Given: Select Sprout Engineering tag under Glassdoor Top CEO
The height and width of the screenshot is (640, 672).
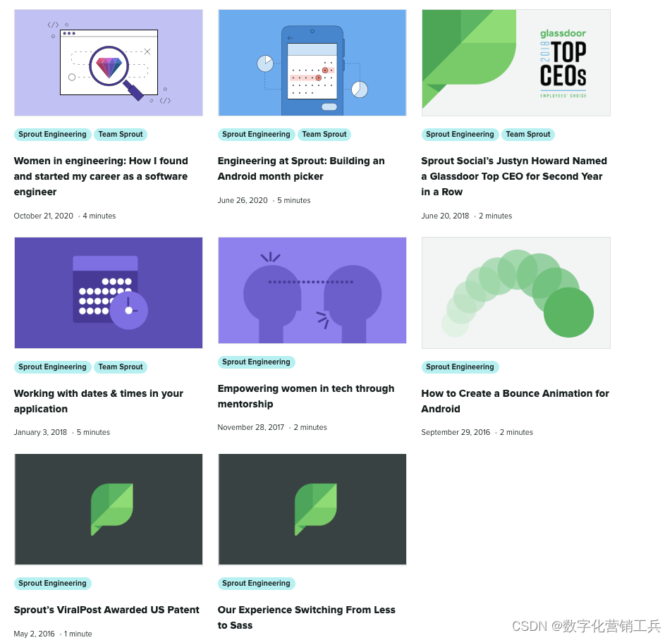Looking at the screenshot, I should click(460, 135).
